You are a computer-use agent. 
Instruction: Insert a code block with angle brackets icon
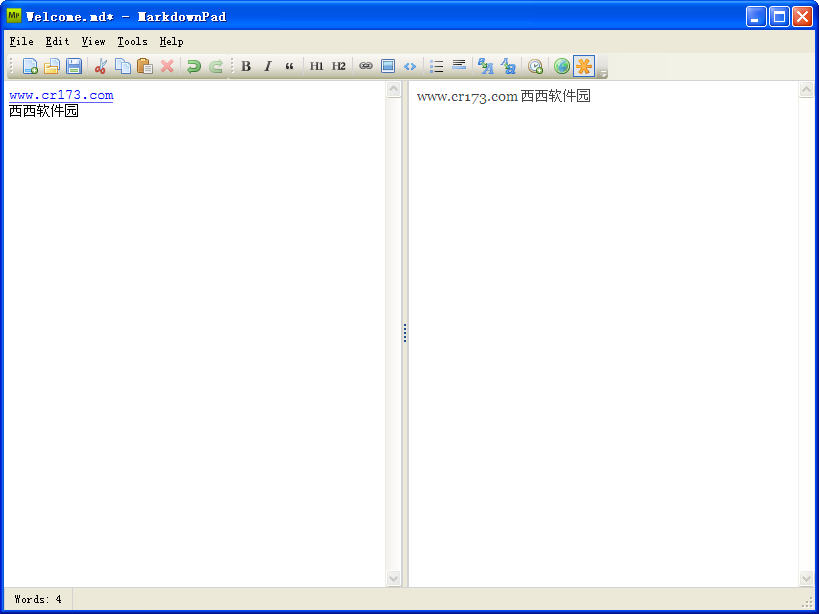[x=410, y=66]
